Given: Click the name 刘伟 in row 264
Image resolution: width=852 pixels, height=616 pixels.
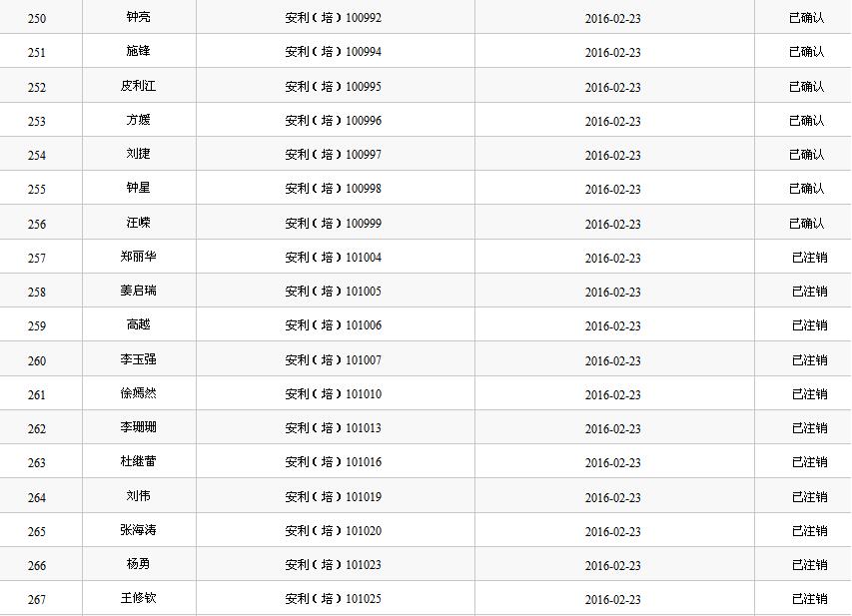Looking at the screenshot, I should (138, 496).
